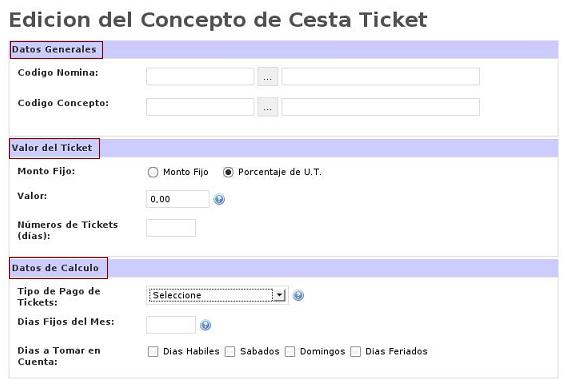This screenshot has width=567, height=387.
Task: Click the Valor input showing 0,00
Action: (178, 199)
